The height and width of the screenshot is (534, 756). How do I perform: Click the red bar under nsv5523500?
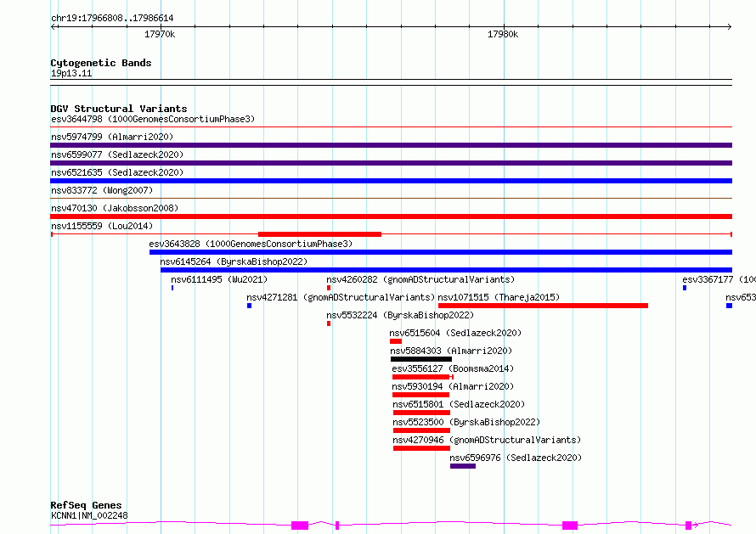(x=421, y=430)
